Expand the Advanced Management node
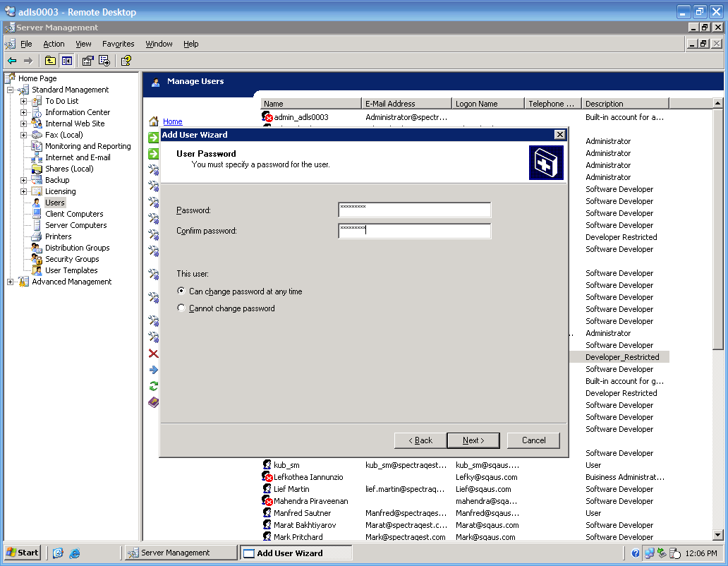Image resolution: width=728 pixels, height=566 pixels. (x=10, y=282)
